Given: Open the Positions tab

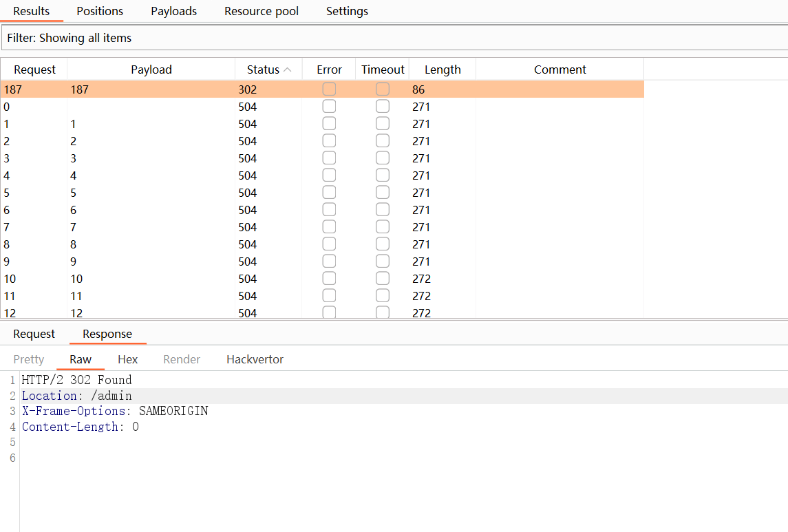Looking at the screenshot, I should [x=100, y=11].
